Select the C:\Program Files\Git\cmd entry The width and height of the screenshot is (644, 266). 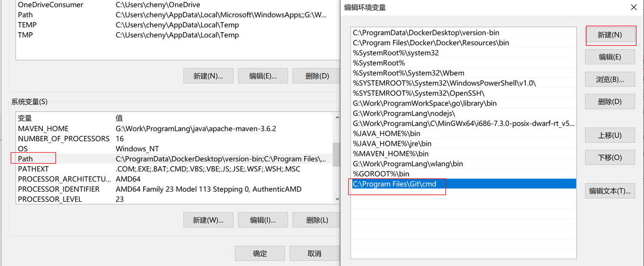pos(395,184)
